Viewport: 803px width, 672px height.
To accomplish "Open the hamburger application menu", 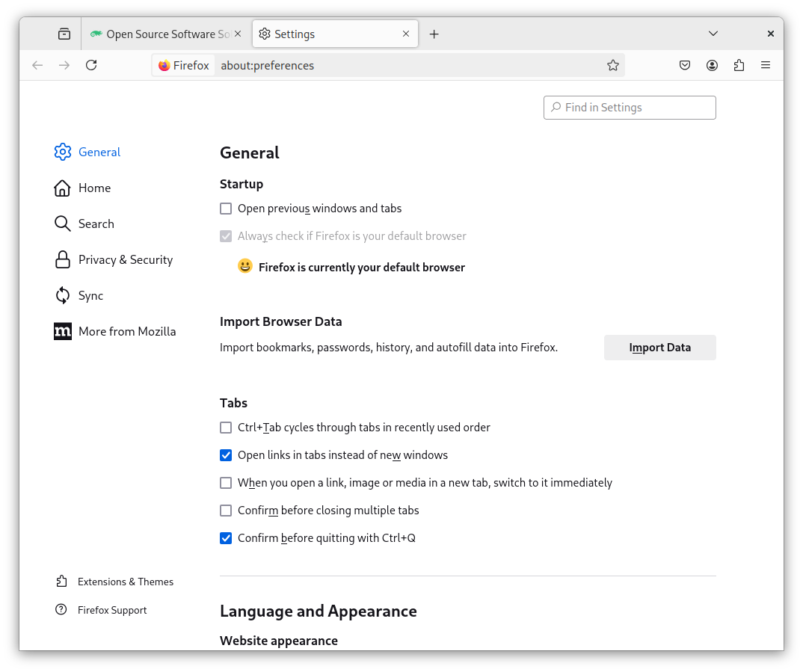I will pos(766,66).
